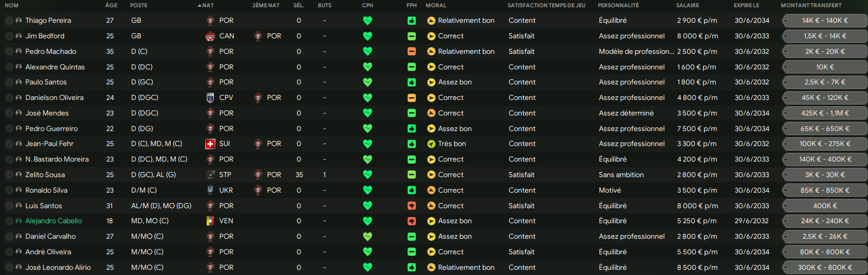This screenshot has height=275, width=868.
Task: Click Jim Bedford's Canada flag icon
Action: coord(210,36)
